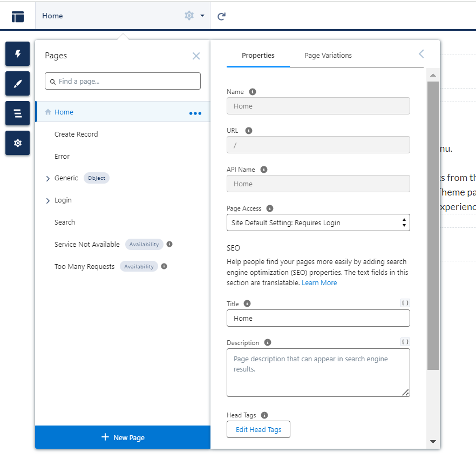The image size is (476, 459).
Task: Open the Home page three-dots menu
Action: tap(195, 113)
